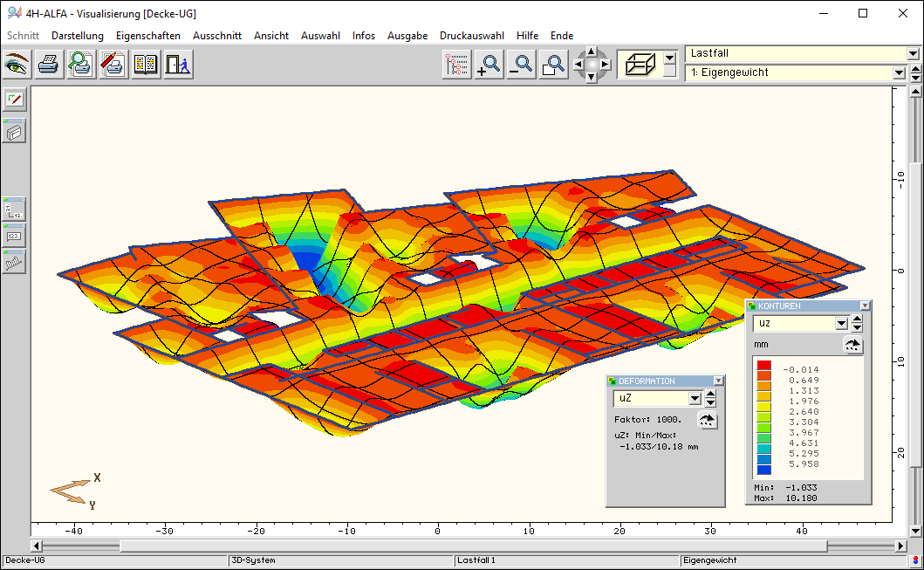This screenshot has width=924, height=570.
Task: Click the zoom window magnifier icon
Action: 553,65
